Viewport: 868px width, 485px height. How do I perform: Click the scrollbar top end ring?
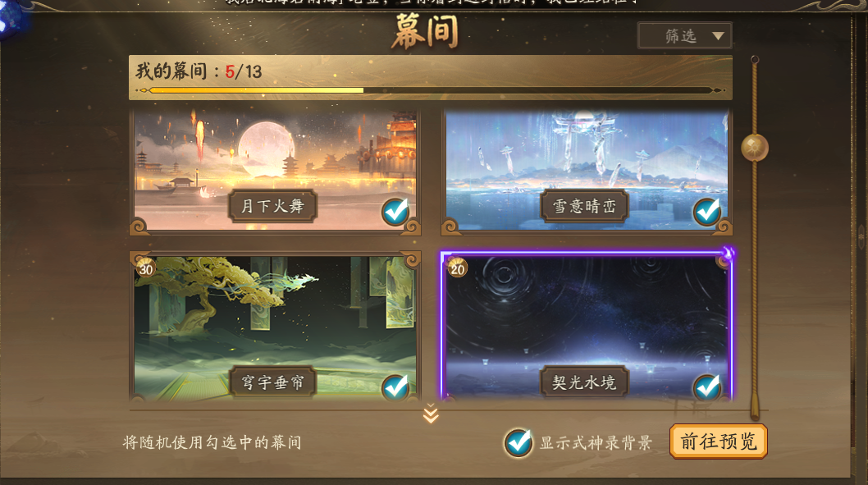(755, 59)
